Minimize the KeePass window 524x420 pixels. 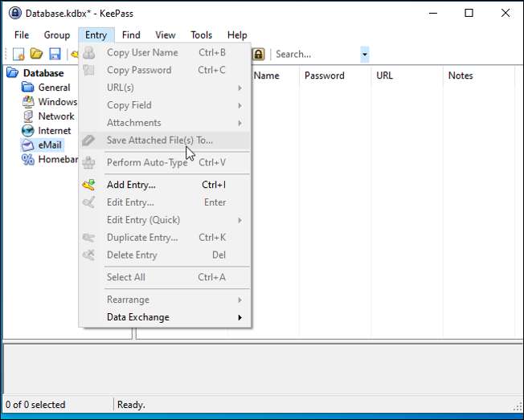[x=433, y=13]
